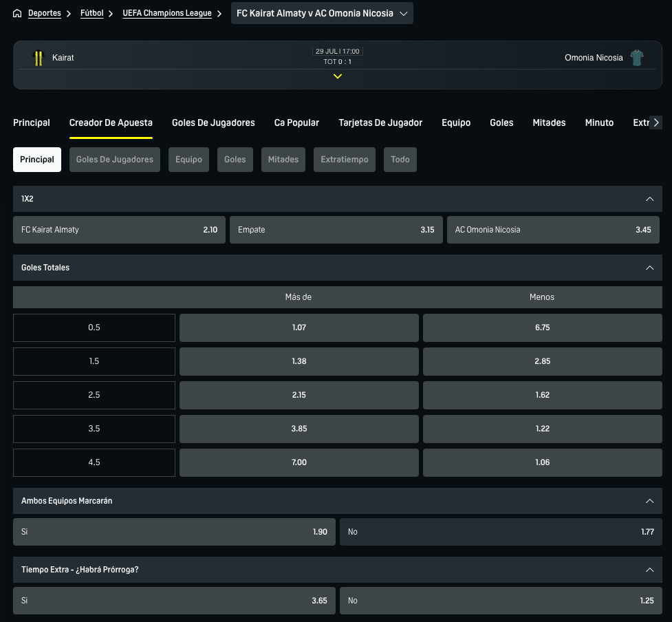The width and height of the screenshot is (672, 622).
Task: Bet on AC Omonia Nicosia at 3.45
Action: click(x=553, y=230)
